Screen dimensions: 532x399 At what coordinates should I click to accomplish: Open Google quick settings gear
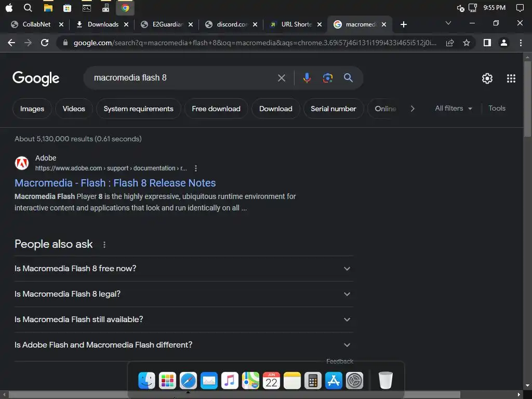click(x=487, y=78)
